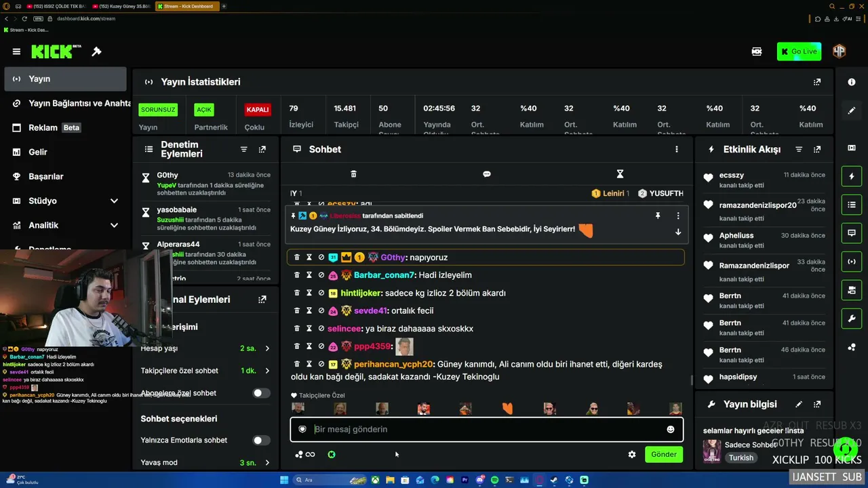Expand the pinned message with down arrow
This screenshot has width=868, height=488.
click(x=678, y=232)
